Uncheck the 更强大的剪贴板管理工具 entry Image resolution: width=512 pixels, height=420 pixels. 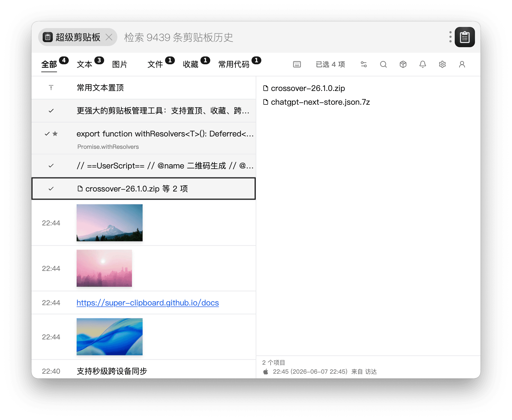51,111
